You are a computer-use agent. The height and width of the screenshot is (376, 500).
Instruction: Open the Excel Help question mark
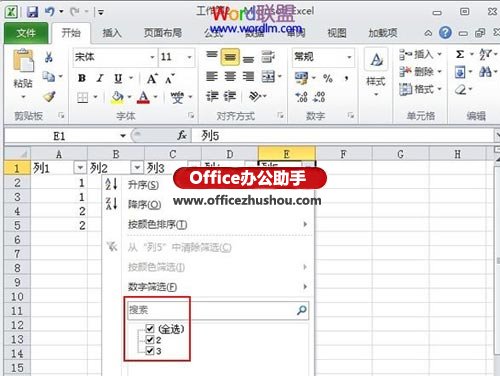click(x=445, y=33)
